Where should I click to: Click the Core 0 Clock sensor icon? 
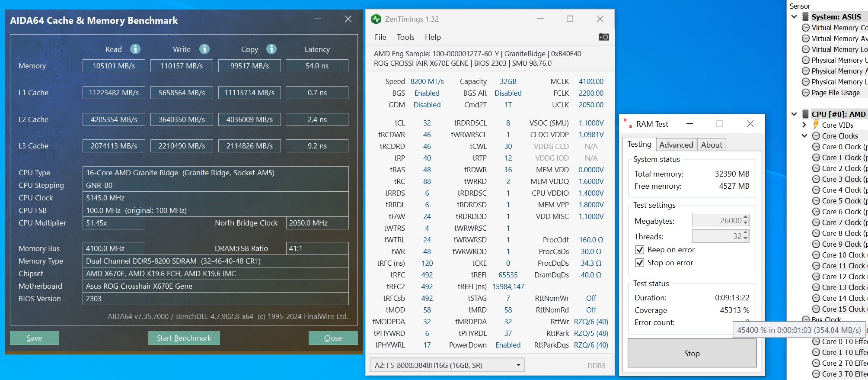pyautogui.click(x=816, y=147)
